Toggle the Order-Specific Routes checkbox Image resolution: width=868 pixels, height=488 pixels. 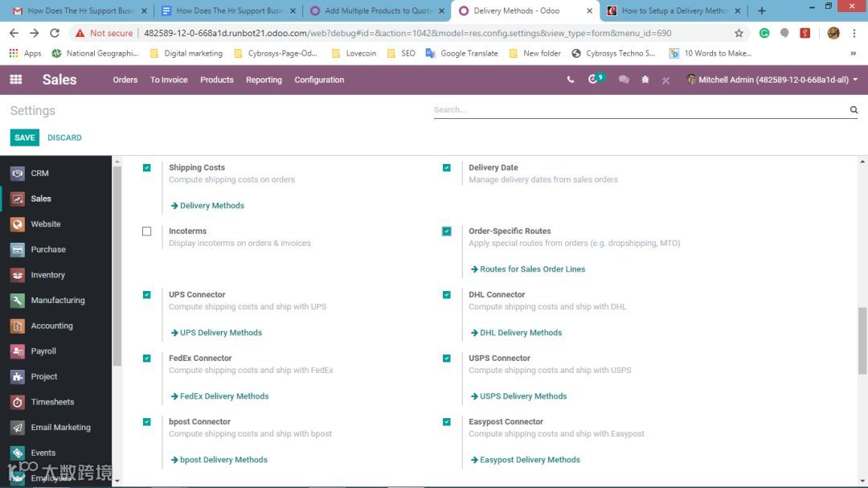click(x=447, y=232)
